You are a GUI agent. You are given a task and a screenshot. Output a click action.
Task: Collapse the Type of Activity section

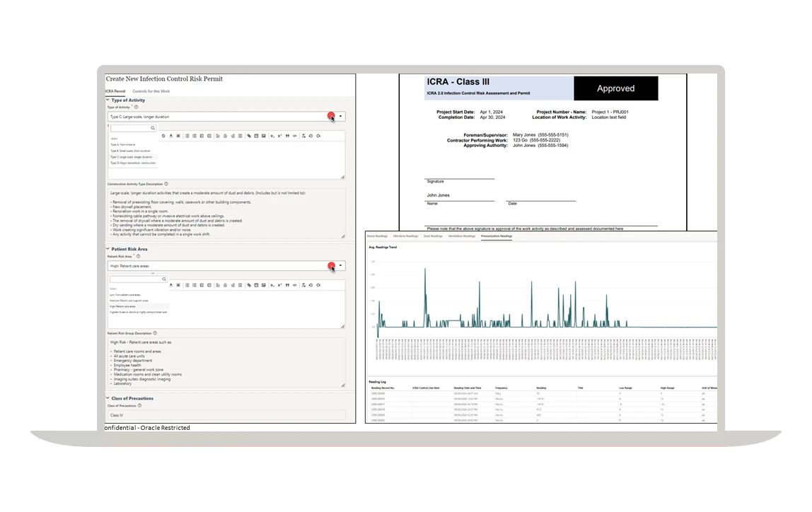click(x=108, y=100)
